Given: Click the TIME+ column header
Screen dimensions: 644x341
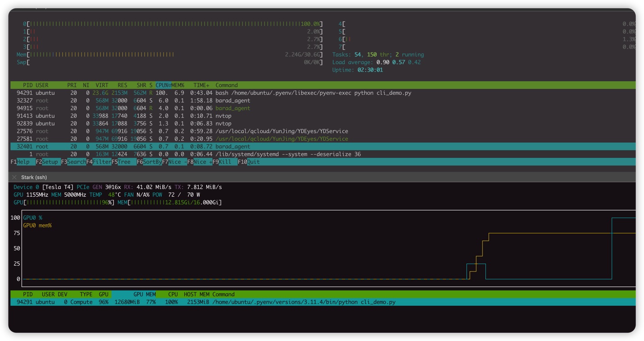Looking at the screenshot, I should click(201, 85).
